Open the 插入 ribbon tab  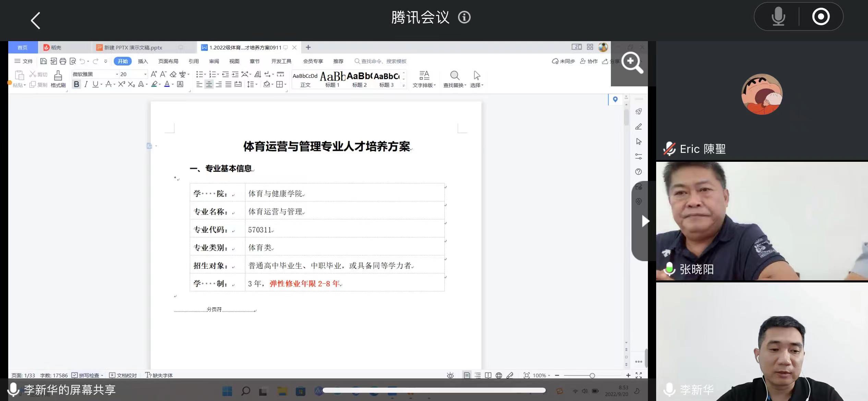click(x=143, y=61)
